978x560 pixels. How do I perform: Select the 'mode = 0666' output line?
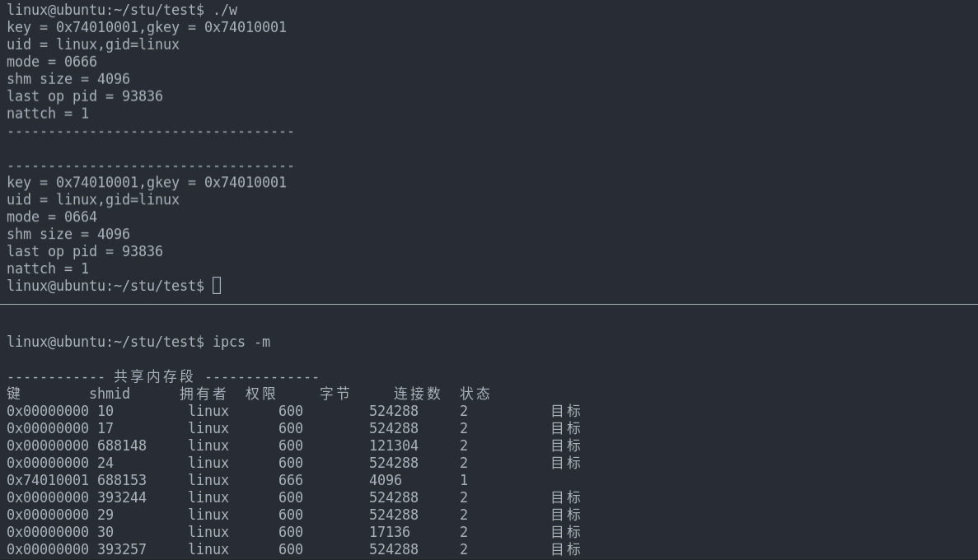[x=52, y=62]
